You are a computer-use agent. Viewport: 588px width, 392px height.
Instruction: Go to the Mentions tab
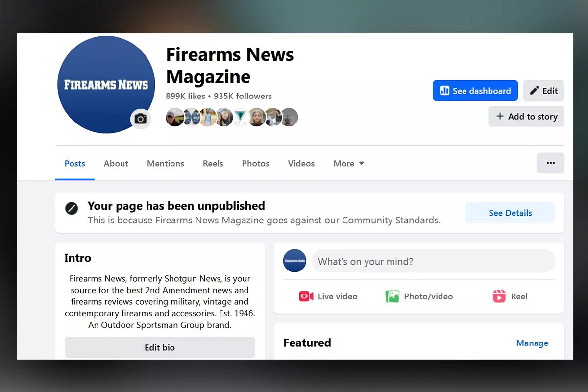166,164
